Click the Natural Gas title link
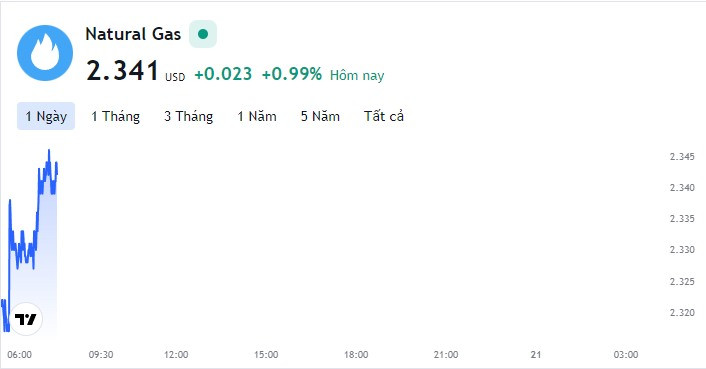Screen dimensions: 706x369 click(133, 34)
